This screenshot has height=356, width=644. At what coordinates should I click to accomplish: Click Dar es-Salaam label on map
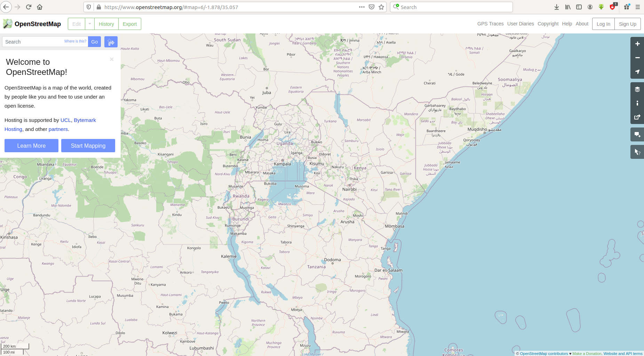pos(388,270)
